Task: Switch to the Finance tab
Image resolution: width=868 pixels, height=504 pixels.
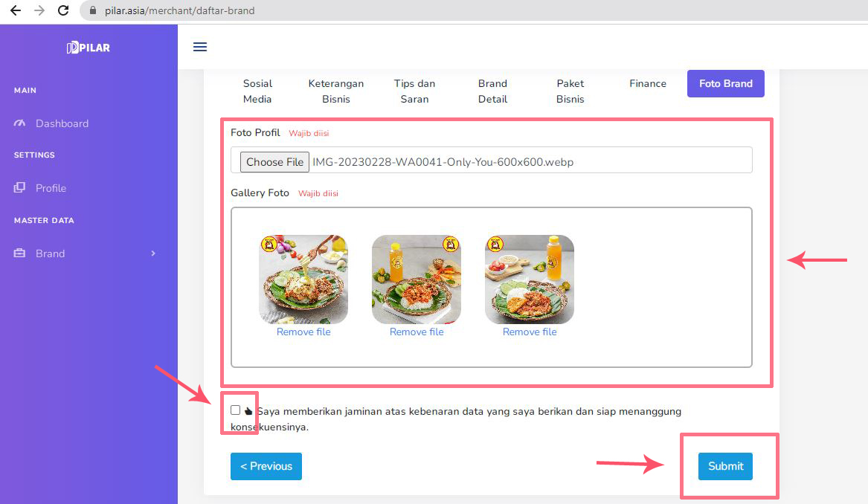Action: tap(648, 83)
